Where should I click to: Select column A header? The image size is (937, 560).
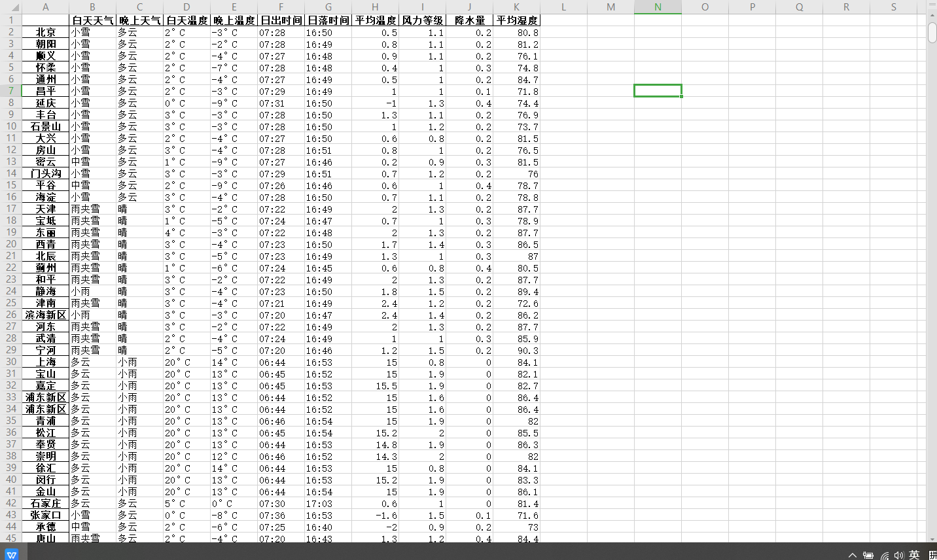pos(45,7)
